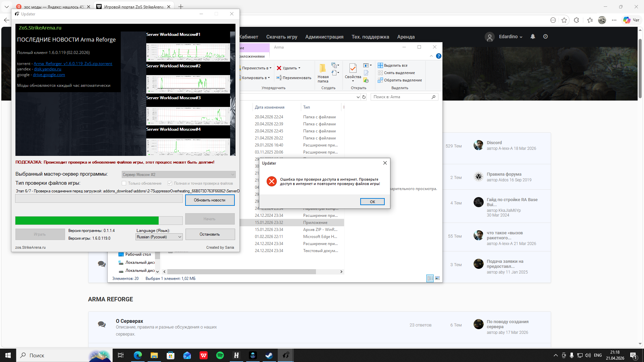Click the Explorer help question mark icon

438,56
